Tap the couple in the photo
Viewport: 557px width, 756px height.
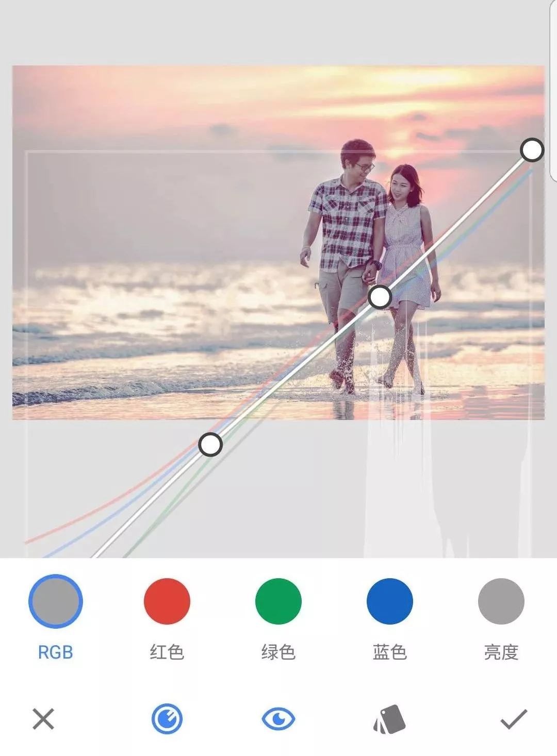click(370, 265)
